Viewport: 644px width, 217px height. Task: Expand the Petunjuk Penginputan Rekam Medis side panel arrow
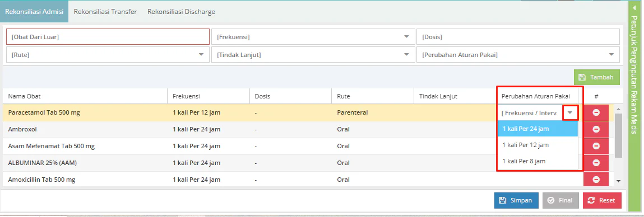click(x=634, y=8)
